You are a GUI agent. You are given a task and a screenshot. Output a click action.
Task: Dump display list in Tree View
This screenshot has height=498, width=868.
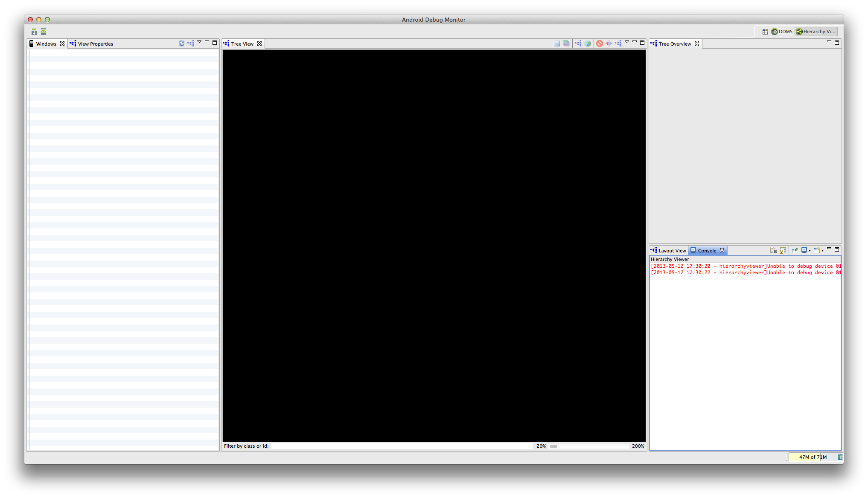click(618, 43)
